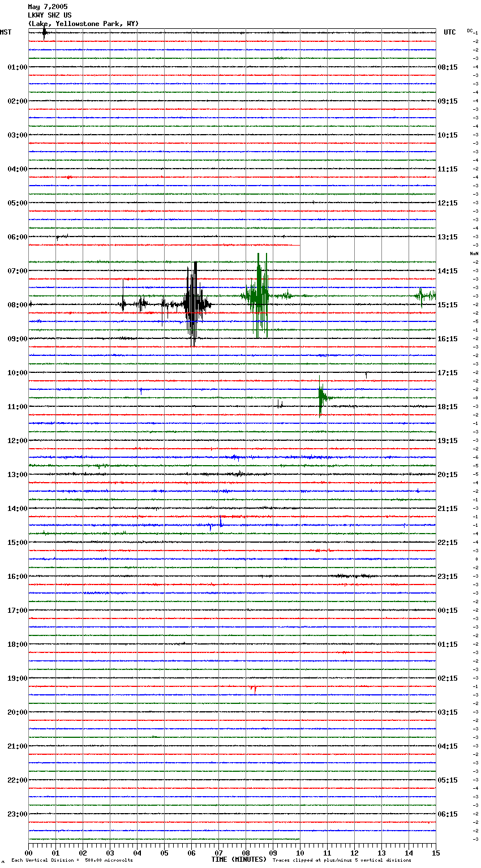The width and height of the screenshot is (481, 868).
Task: Select the 07:00 MST time label
Action: click(x=17, y=271)
